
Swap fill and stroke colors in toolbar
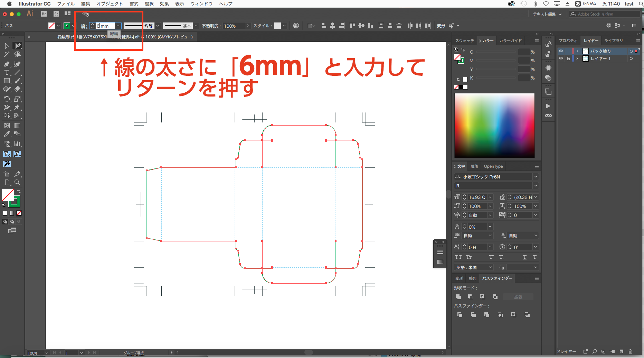[19, 191]
